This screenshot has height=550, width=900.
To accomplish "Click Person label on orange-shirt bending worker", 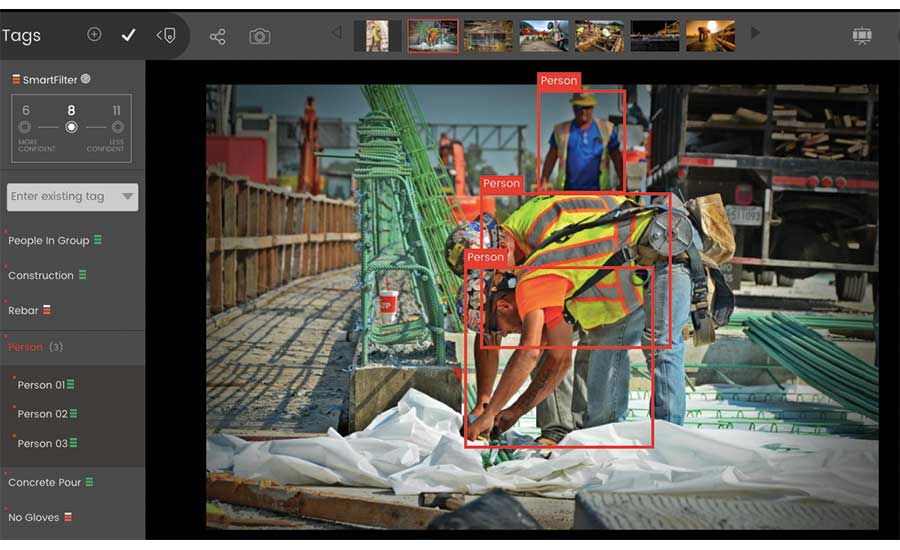I will 486,257.
